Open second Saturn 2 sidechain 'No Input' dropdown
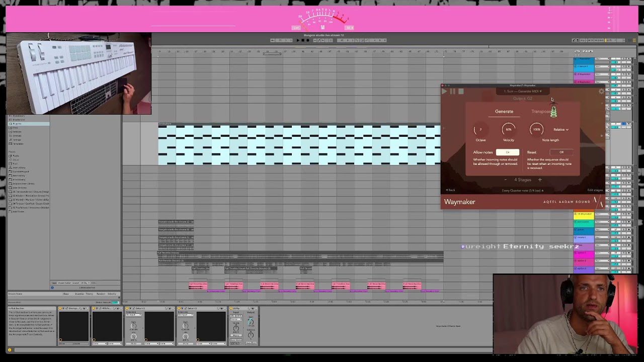 pos(186,315)
